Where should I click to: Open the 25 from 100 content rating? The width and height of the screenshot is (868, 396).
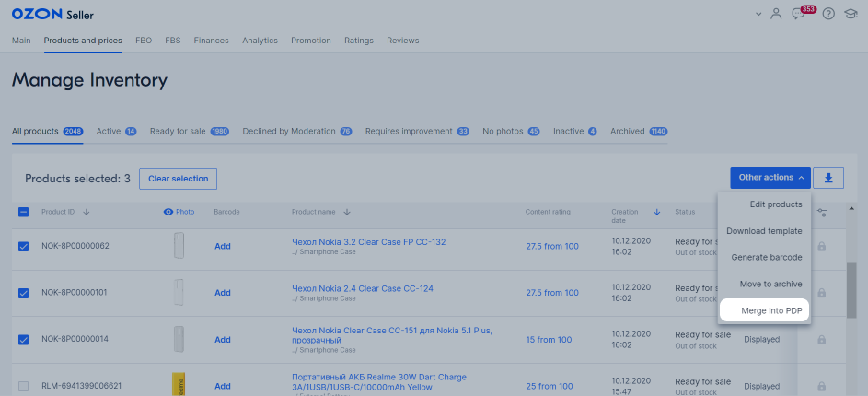pyautogui.click(x=550, y=386)
